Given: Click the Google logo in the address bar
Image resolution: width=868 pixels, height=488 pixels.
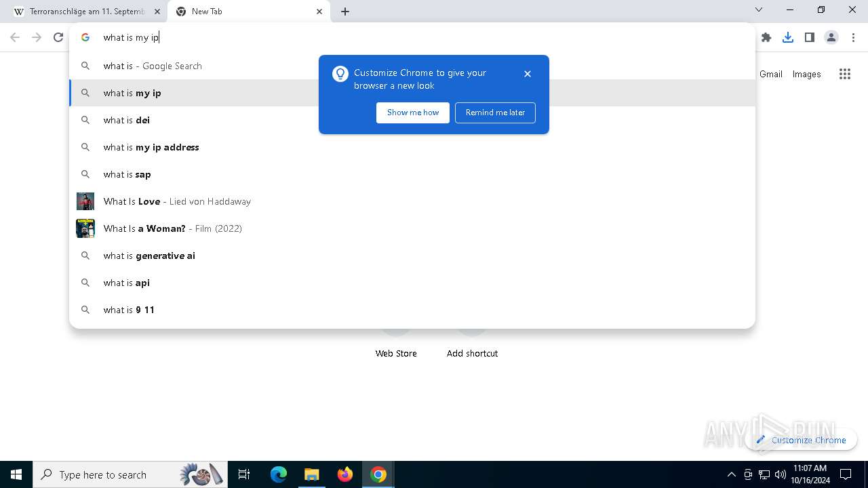Looking at the screenshot, I should (85, 38).
